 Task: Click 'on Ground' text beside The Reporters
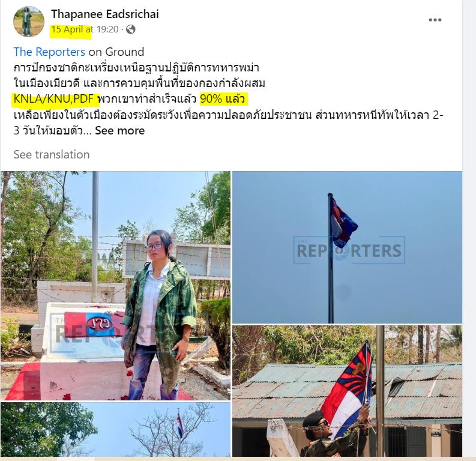coord(116,52)
